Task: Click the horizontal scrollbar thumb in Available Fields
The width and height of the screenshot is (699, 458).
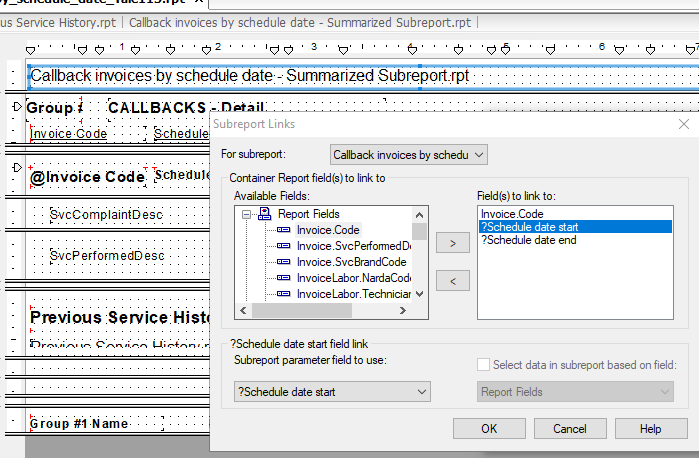Action: 302,310
